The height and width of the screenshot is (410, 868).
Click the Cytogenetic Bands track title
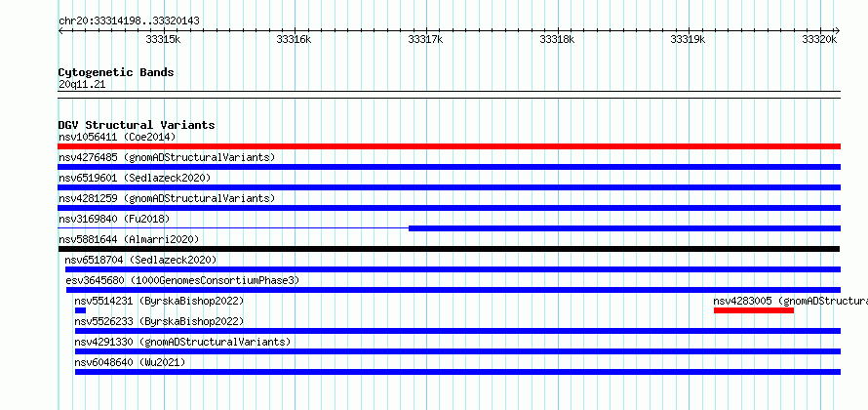116,72
